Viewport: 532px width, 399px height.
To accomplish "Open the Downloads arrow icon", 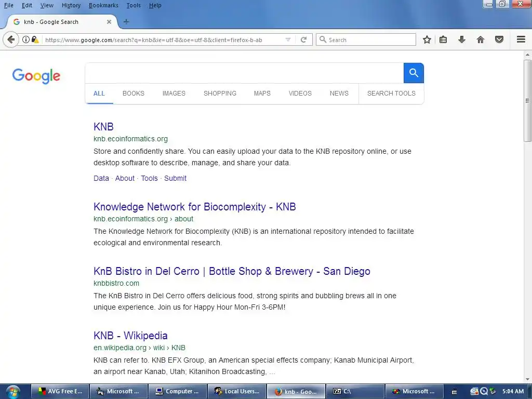I will pyautogui.click(x=462, y=39).
